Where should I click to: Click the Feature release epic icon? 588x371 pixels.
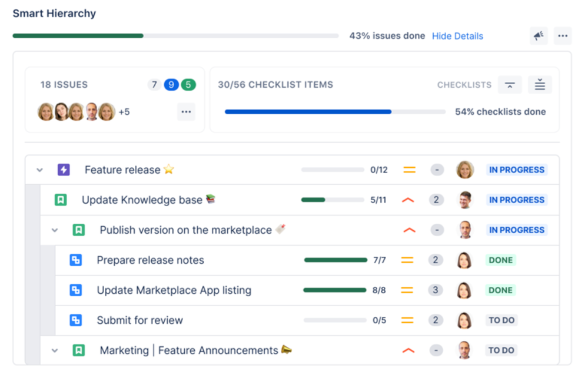(64, 170)
